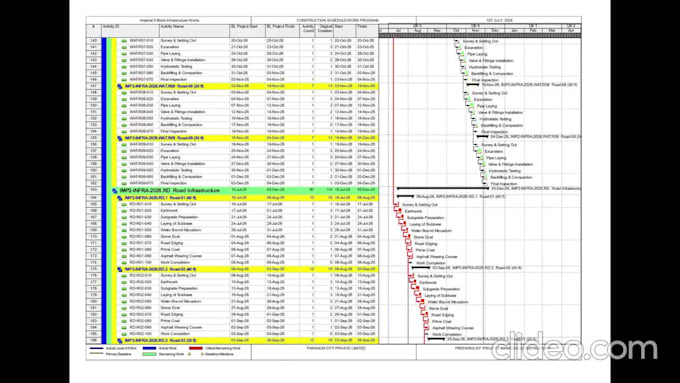Click activity icon on row 144 Hydrostatic Testing
Image resolution: width=680 pixels, height=383 pixels.
point(124,67)
